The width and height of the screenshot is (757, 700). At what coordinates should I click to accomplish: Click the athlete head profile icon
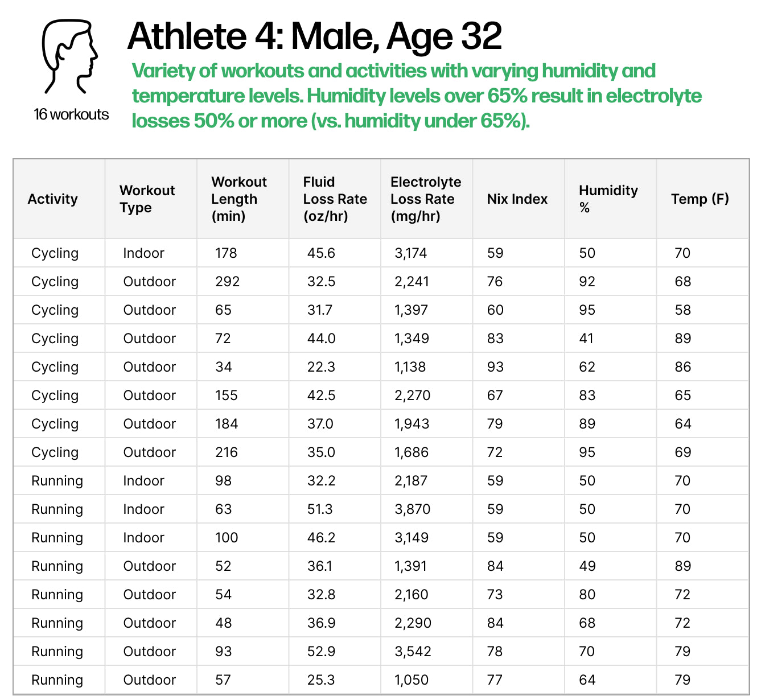[x=69, y=57]
